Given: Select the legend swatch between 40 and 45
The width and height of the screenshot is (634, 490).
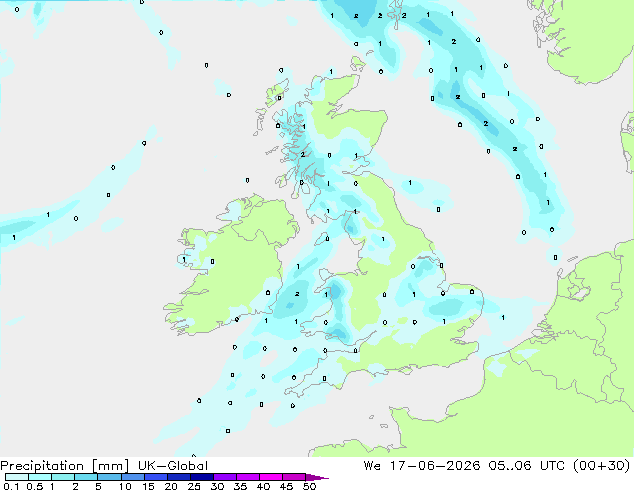Looking at the screenshot, I should click(271, 477).
